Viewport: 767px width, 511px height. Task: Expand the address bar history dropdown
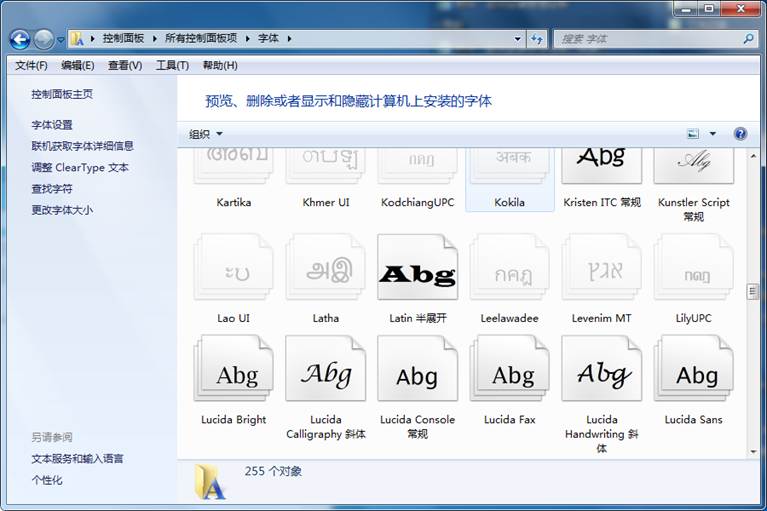pyautogui.click(x=518, y=39)
